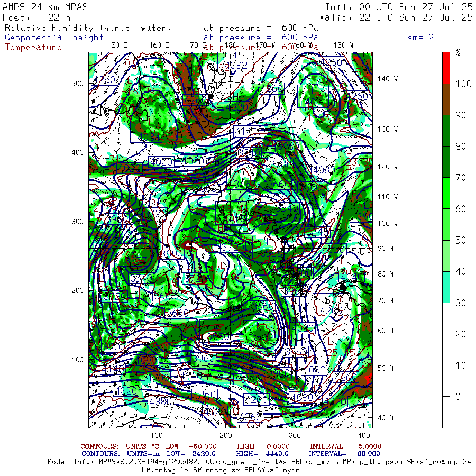Click the "Model Info: MPASv8.2.3" line
476x476 pixels.
[259, 462]
